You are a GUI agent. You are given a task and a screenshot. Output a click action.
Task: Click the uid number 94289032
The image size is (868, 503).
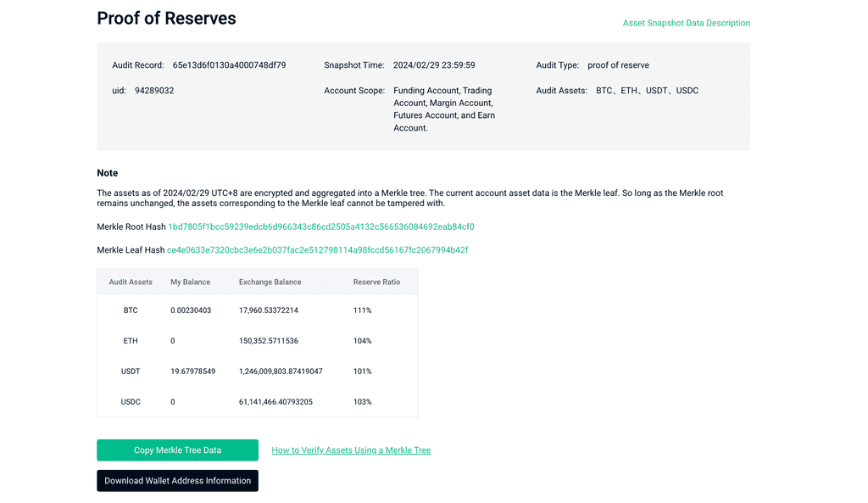[154, 90]
